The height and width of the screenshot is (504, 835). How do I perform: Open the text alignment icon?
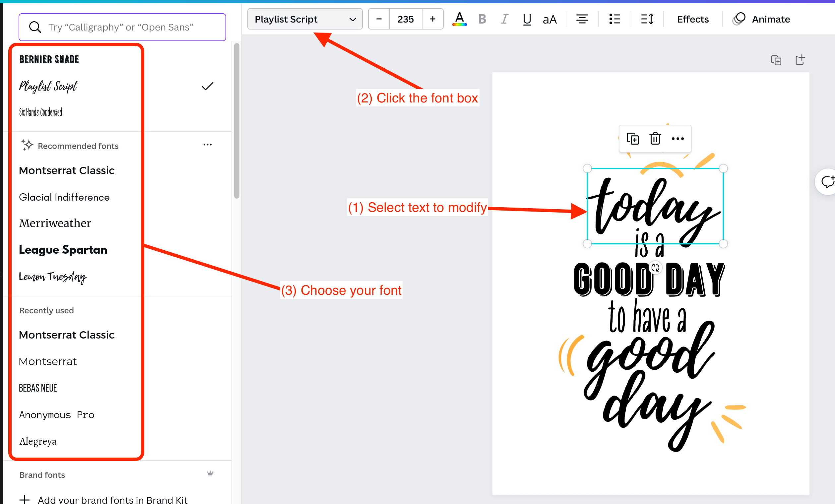[x=582, y=19]
